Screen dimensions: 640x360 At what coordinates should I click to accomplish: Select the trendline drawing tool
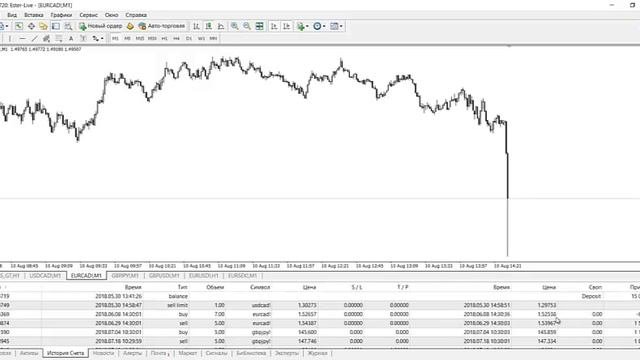coord(35,38)
